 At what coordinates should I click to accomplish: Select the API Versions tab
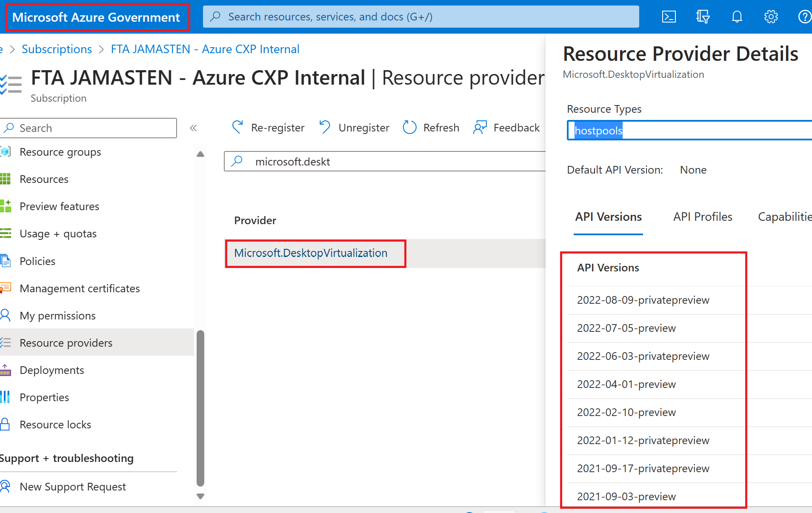click(608, 217)
